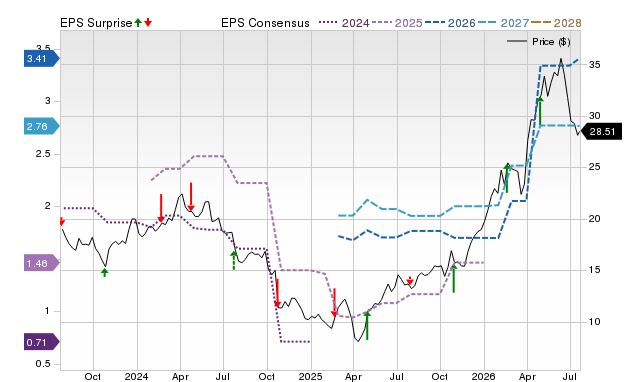
Task: Click the green up surprise arrow near February 2026
Action: pyautogui.click(x=507, y=178)
